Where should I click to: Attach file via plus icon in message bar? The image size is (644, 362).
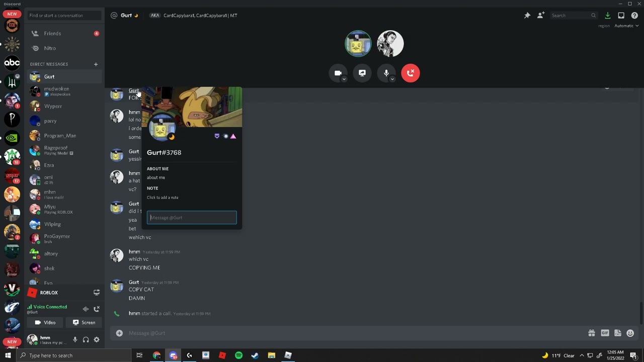point(119,333)
